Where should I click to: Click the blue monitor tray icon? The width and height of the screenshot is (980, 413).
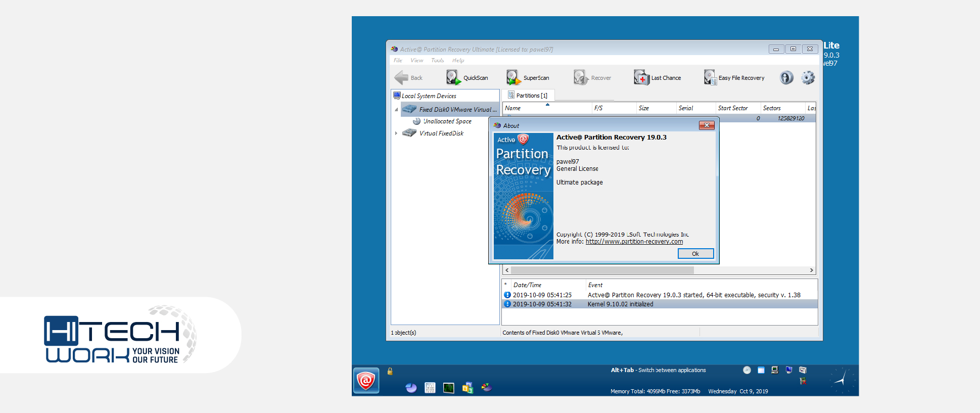click(x=789, y=370)
